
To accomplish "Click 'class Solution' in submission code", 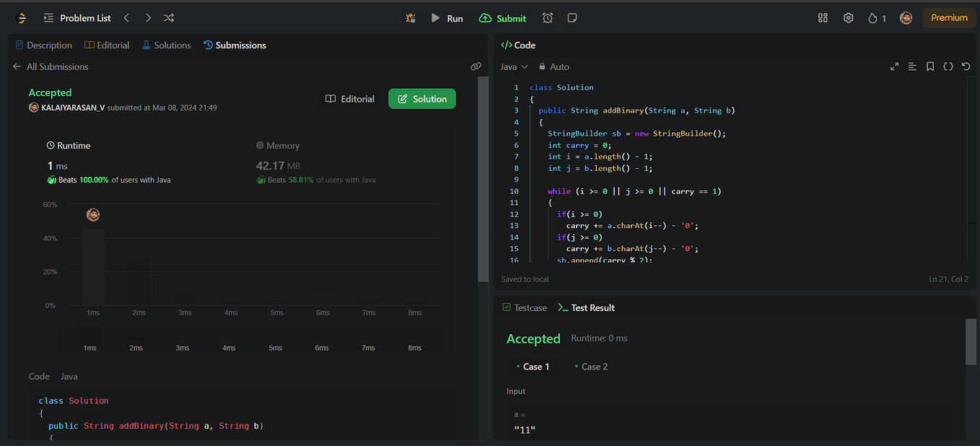I will point(74,401).
